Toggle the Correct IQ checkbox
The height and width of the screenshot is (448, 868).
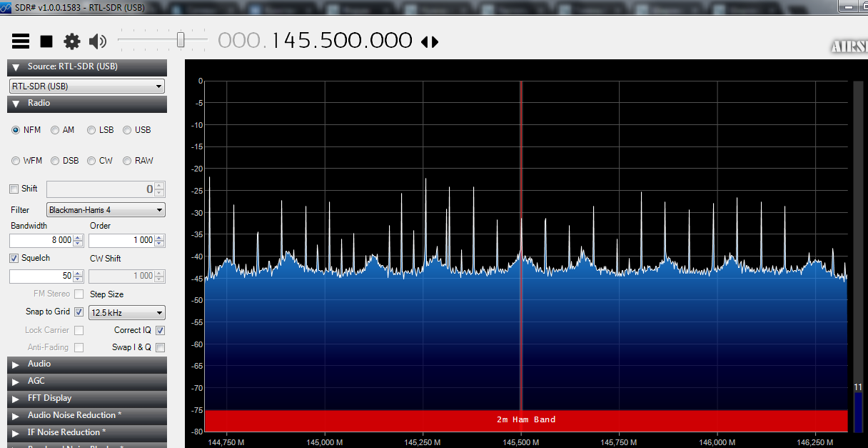[x=160, y=330]
